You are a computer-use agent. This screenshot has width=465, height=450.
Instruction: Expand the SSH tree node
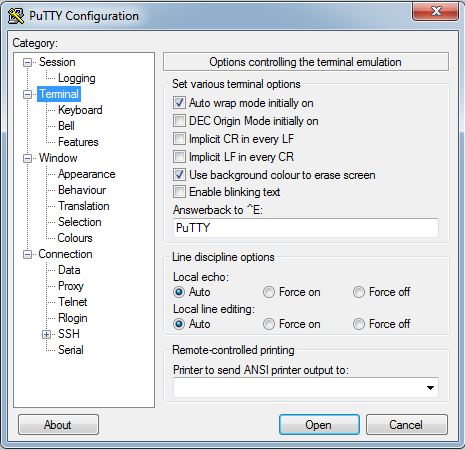47,334
